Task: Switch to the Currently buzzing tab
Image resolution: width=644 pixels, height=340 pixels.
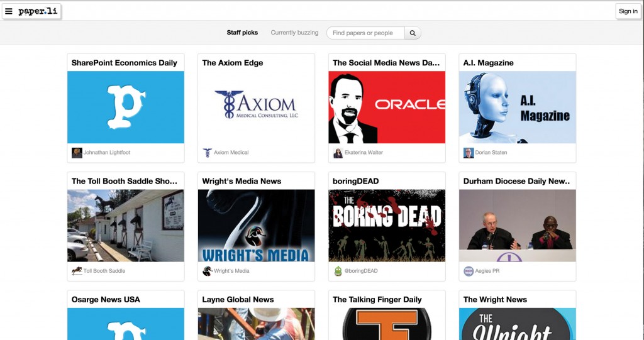Action: coord(294,33)
